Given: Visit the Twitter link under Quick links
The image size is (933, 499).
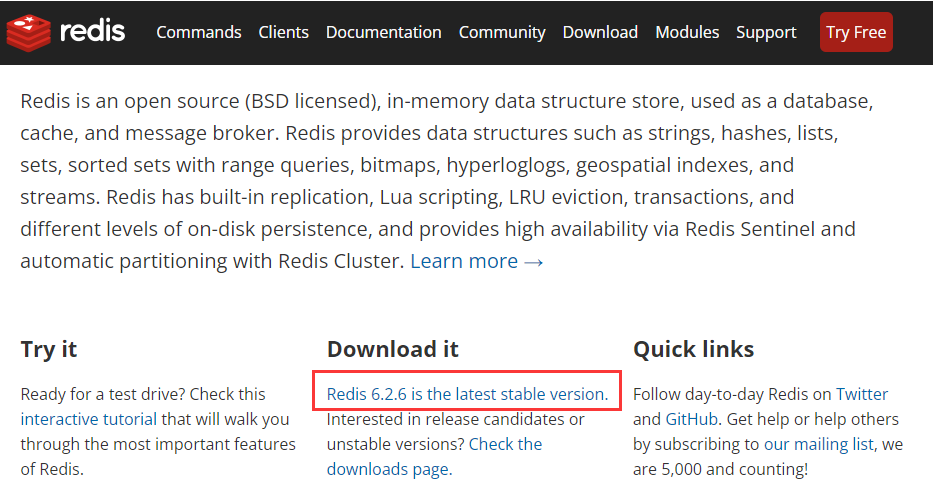Looking at the screenshot, I should coord(862,394).
